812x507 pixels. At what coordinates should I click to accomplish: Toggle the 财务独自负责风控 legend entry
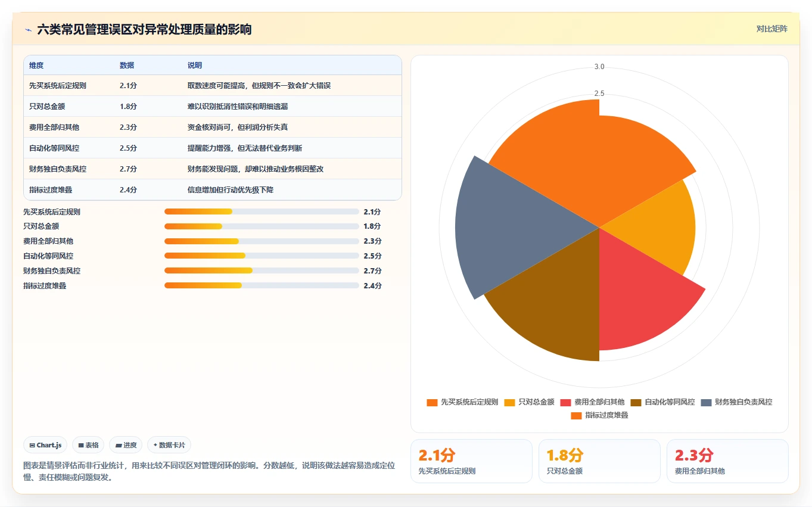736,402
